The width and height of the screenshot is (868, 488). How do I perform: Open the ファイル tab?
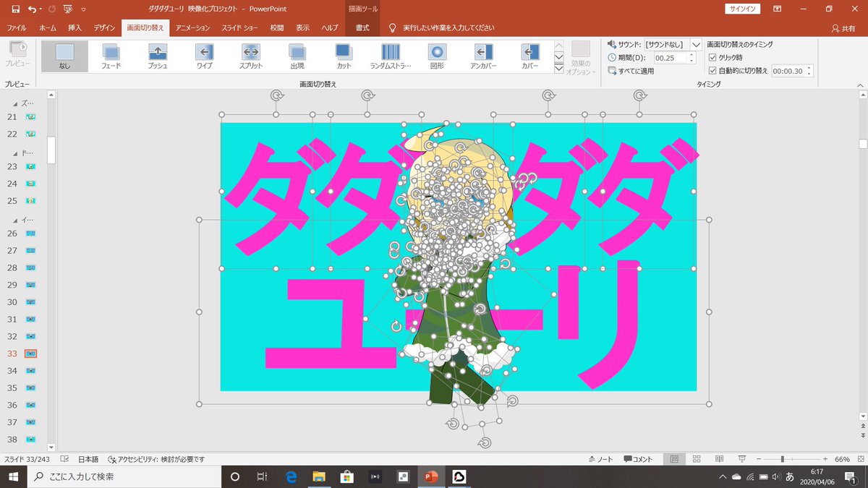click(17, 27)
